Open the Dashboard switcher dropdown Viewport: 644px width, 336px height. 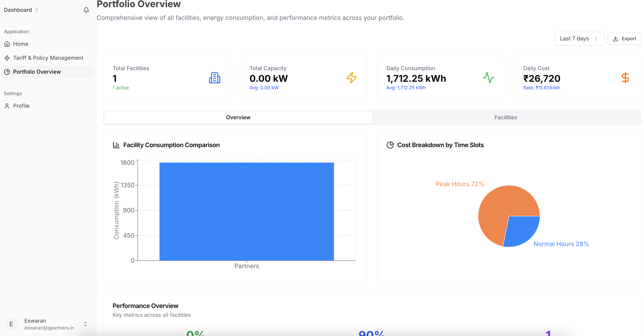pyautogui.click(x=21, y=10)
